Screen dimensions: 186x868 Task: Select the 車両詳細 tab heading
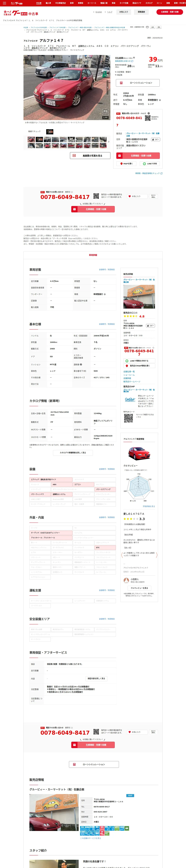click(x=93, y=255)
